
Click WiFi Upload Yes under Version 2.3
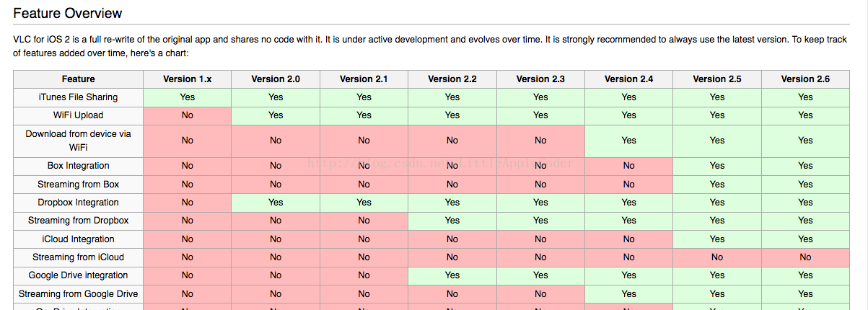(x=540, y=115)
